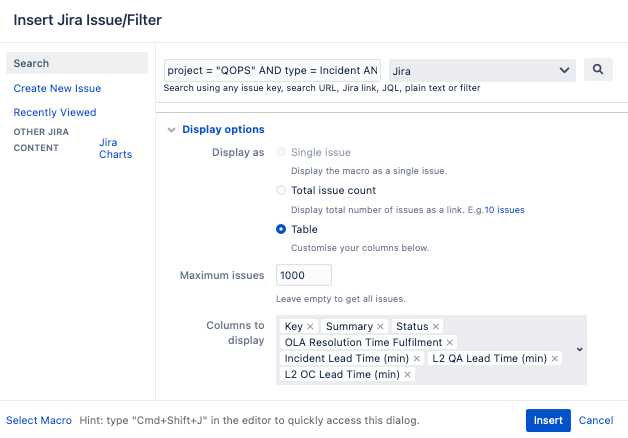Select the Total issue count option
Viewport: 628px width, 438px height.
[281, 190]
